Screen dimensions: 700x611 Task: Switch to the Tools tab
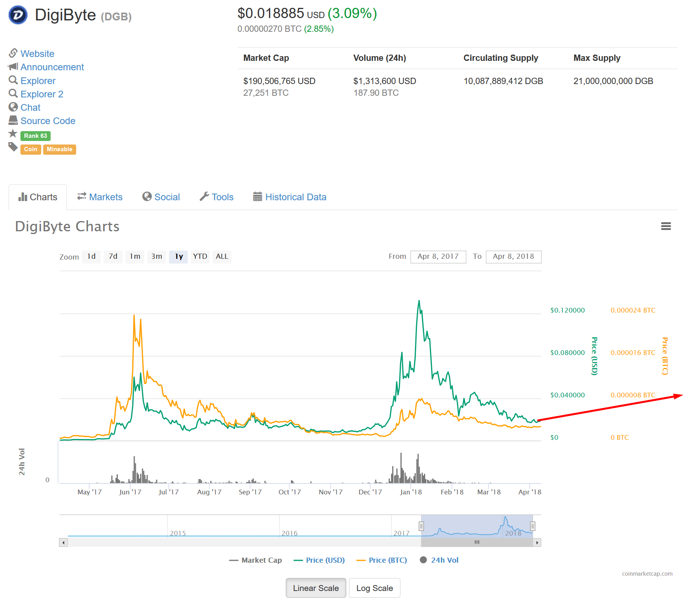tap(217, 197)
